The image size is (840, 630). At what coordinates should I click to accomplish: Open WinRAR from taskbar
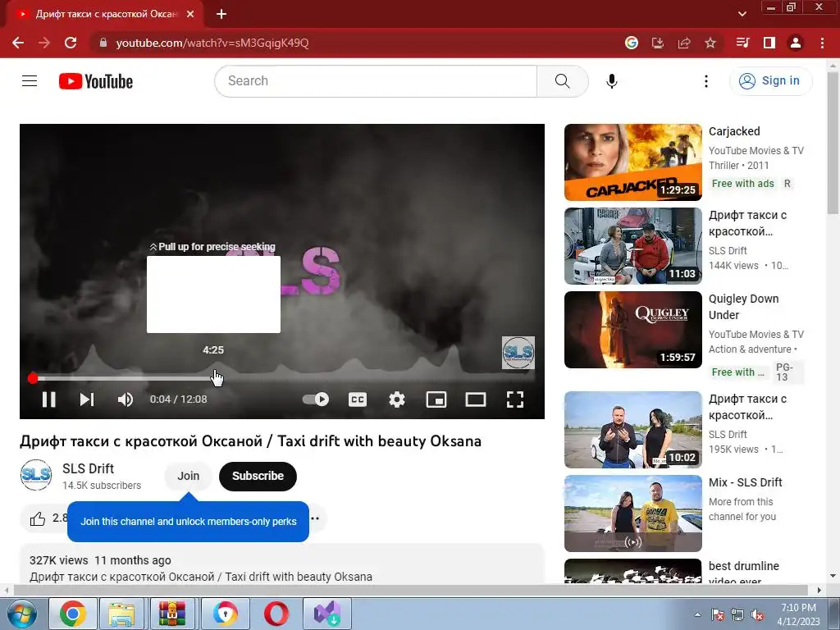point(172,614)
